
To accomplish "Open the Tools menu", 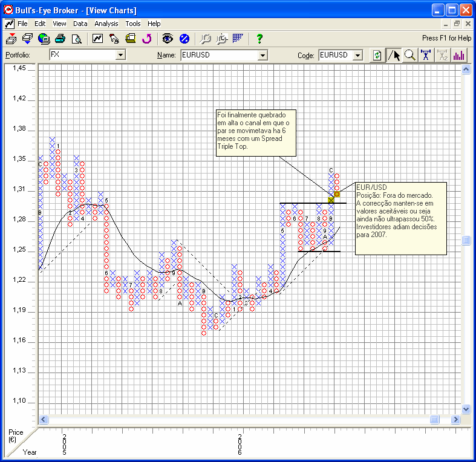I will (133, 24).
